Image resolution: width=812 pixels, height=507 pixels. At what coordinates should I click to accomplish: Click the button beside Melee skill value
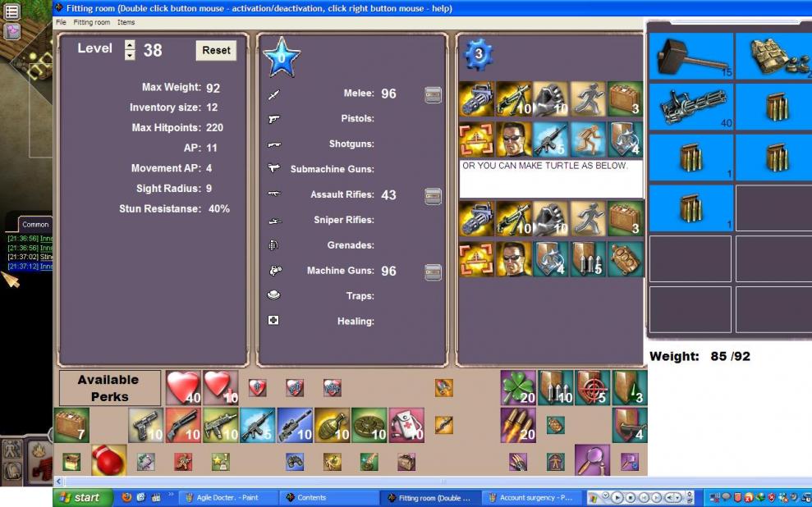click(x=433, y=95)
